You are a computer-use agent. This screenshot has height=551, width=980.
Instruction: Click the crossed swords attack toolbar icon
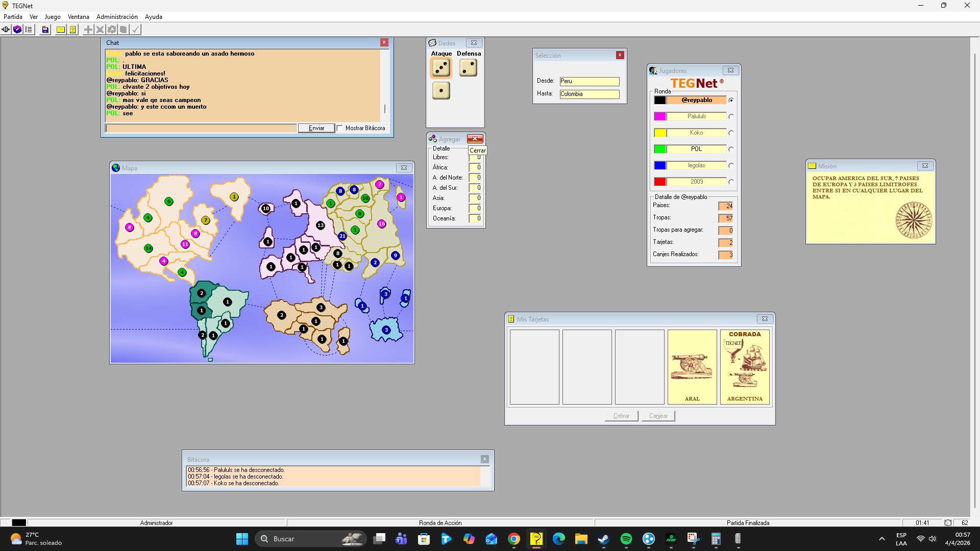click(100, 30)
